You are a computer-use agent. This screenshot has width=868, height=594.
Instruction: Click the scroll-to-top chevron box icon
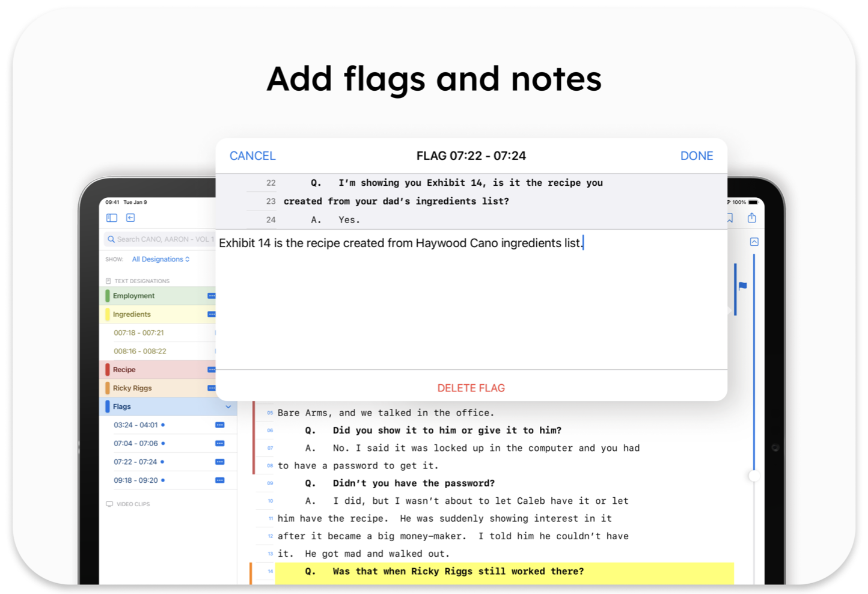(754, 242)
